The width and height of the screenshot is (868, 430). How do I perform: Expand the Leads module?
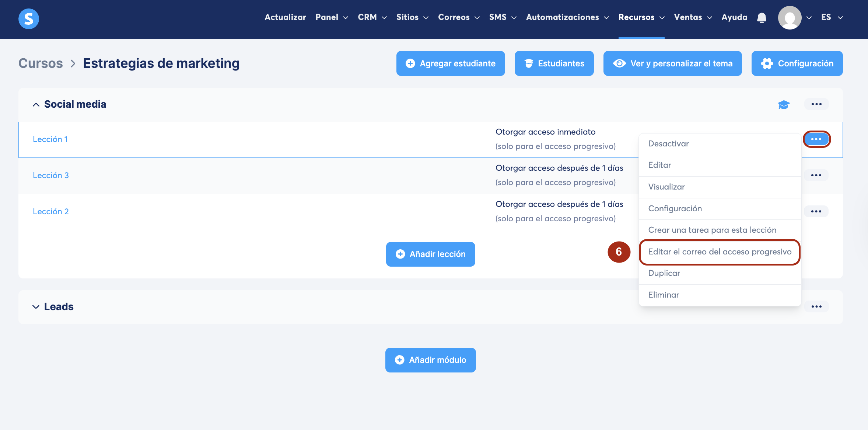(36, 307)
